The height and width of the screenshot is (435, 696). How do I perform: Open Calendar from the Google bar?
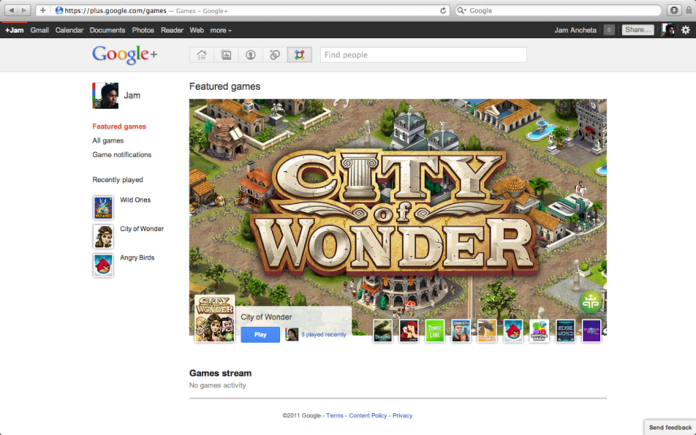pyautogui.click(x=69, y=30)
